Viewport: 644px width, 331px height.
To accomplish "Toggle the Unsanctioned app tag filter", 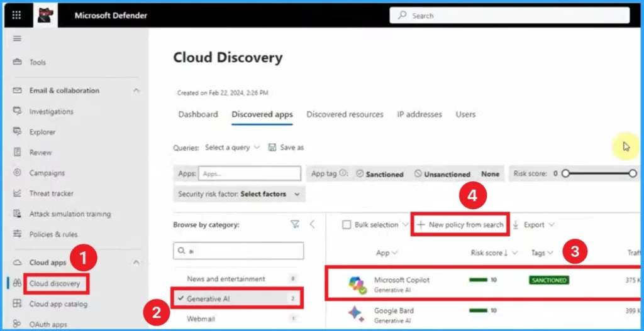I will (x=442, y=174).
